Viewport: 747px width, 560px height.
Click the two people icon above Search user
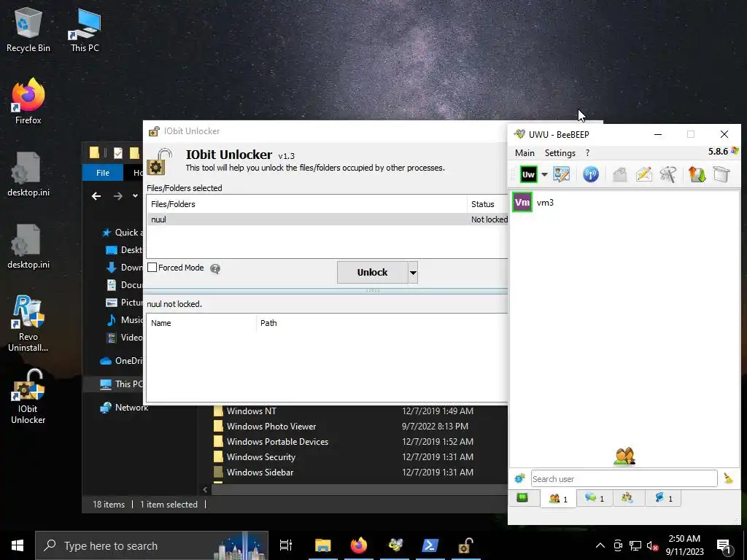[x=624, y=456]
